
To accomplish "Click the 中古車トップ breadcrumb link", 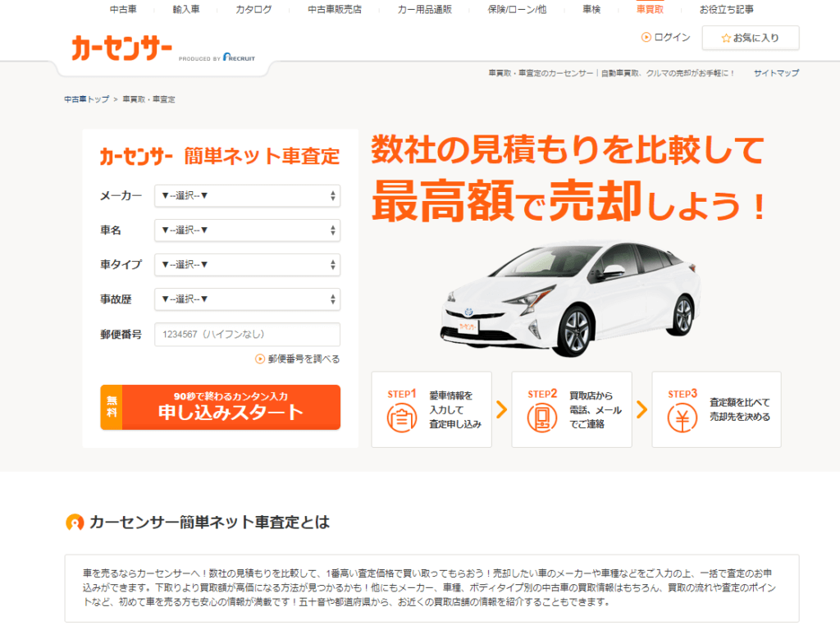I will (x=86, y=99).
